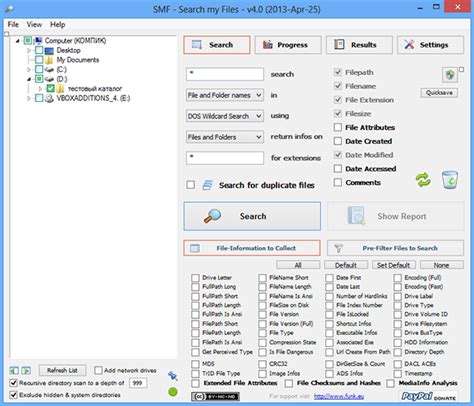Click the All button
The image size is (474, 406).
tap(298, 265)
